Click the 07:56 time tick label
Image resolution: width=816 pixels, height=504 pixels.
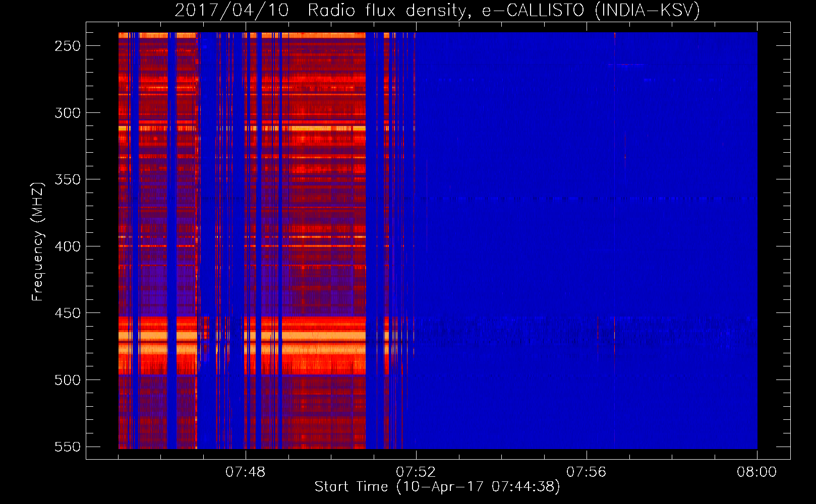[x=586, y=472]
